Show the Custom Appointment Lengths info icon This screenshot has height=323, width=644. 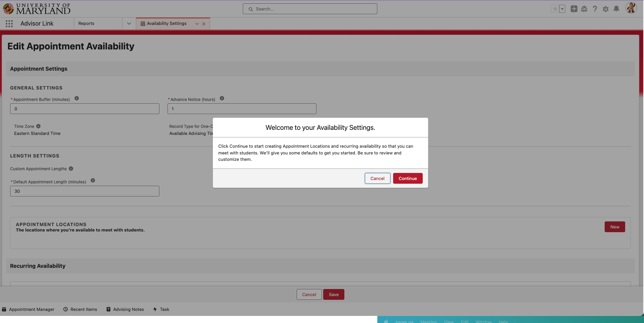coord(71,169)
